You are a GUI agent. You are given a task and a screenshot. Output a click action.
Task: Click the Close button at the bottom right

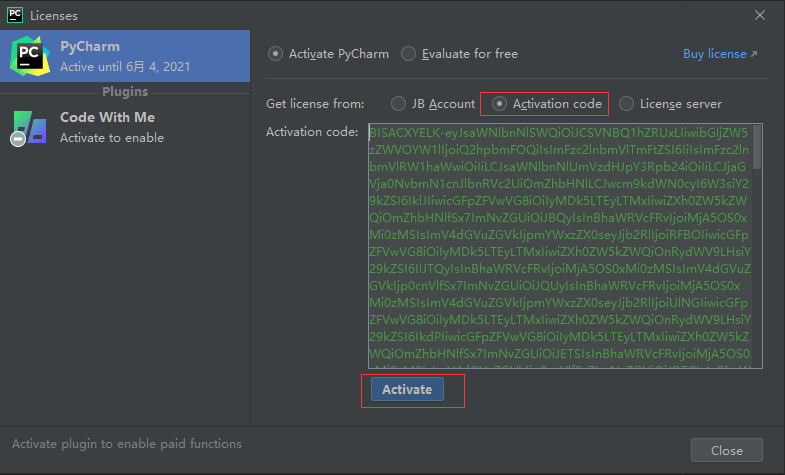pos(726,450)
